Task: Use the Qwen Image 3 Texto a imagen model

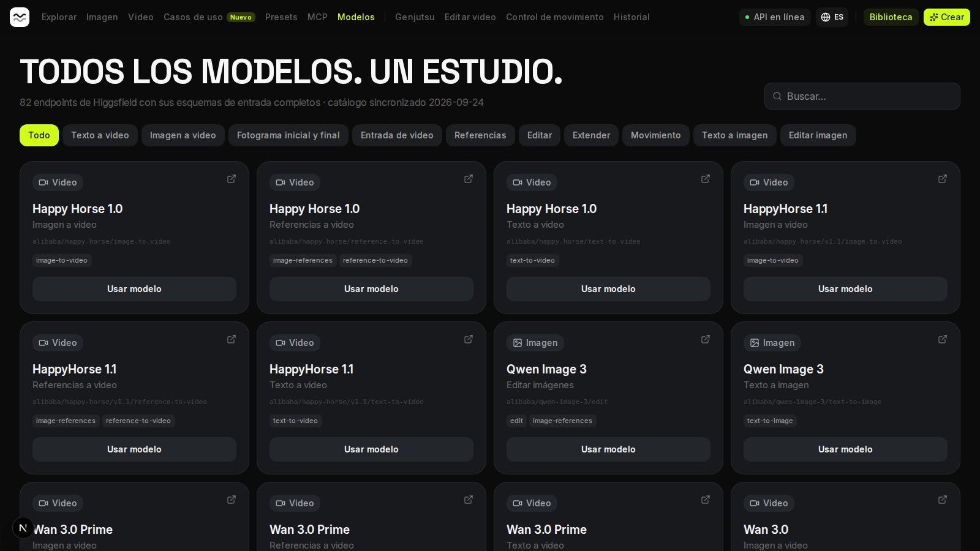Action: pyautogui.click(x=845, y=449)
